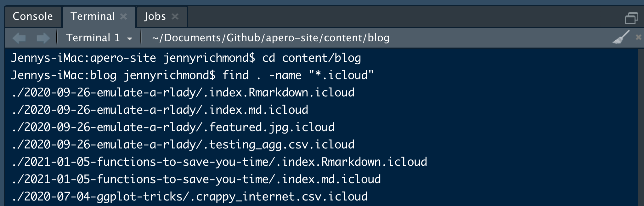Switch to the Jobs tab

[155, 16]
